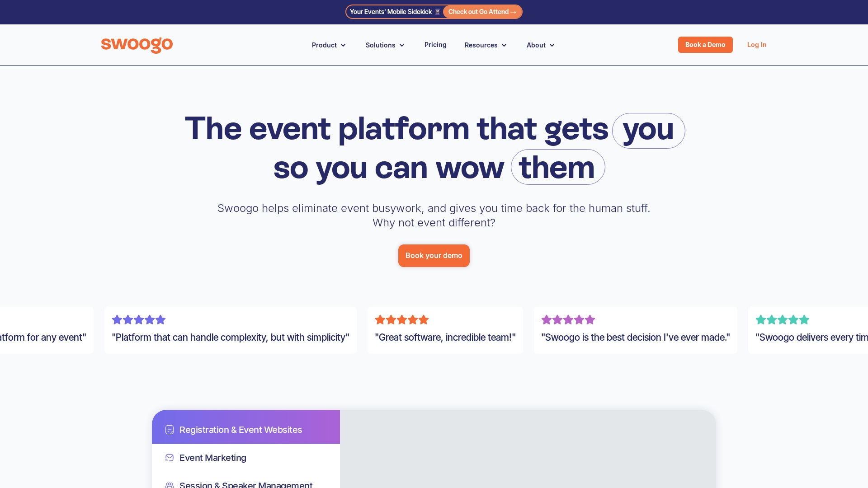Click Check out Go Attend banner button
This screenshot has width=868, height=488.
482,12
